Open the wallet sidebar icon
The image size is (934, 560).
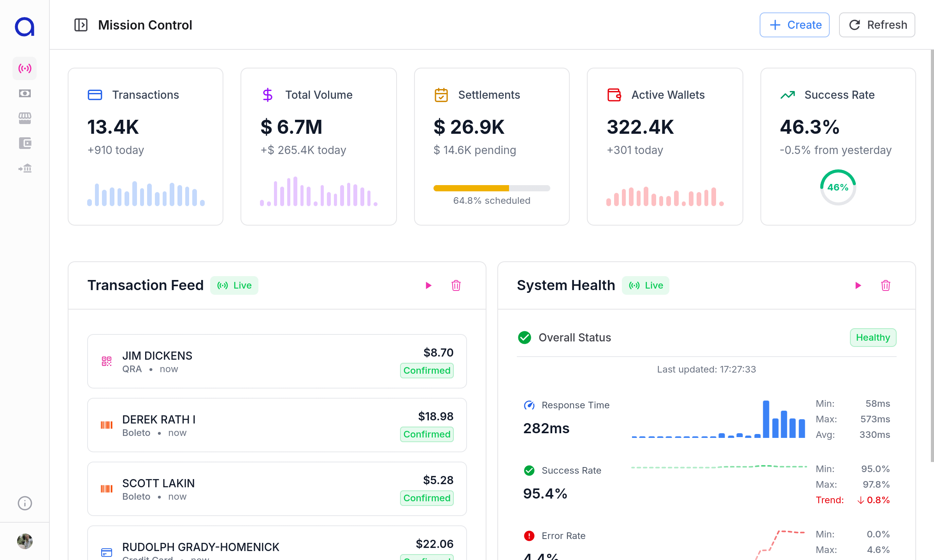coord(25,143)
